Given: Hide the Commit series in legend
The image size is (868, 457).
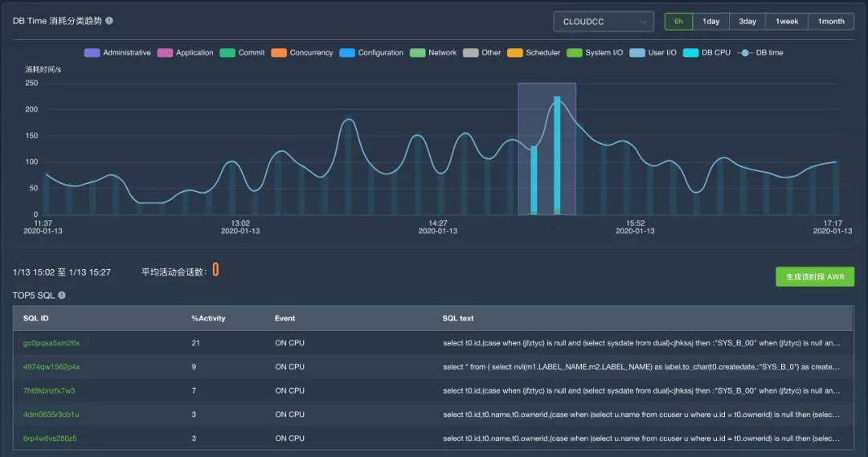Looking at the screenshot, I should pos(242,53).
